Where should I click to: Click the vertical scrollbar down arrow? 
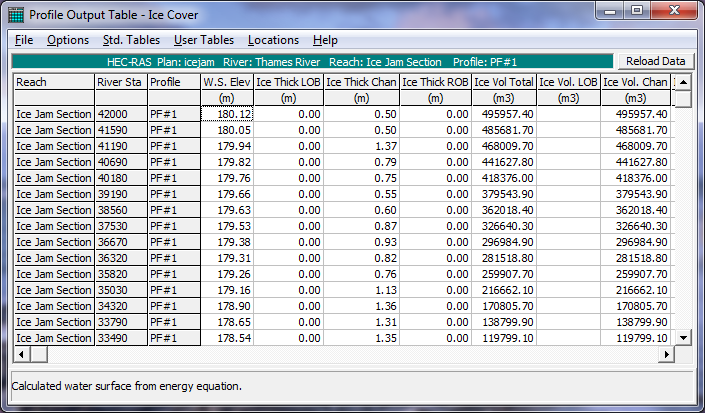pyautogui.click(x=683, y=338)
